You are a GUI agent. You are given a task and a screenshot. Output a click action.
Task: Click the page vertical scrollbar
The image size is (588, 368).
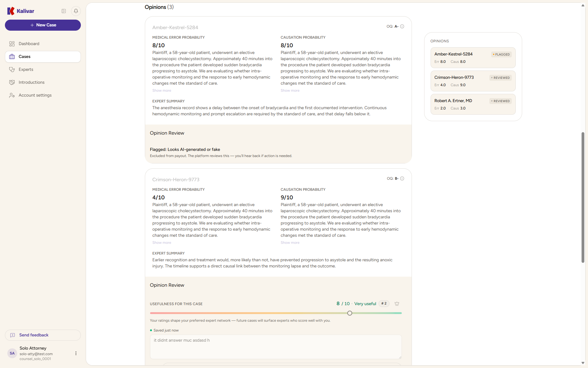coord(583,197)
